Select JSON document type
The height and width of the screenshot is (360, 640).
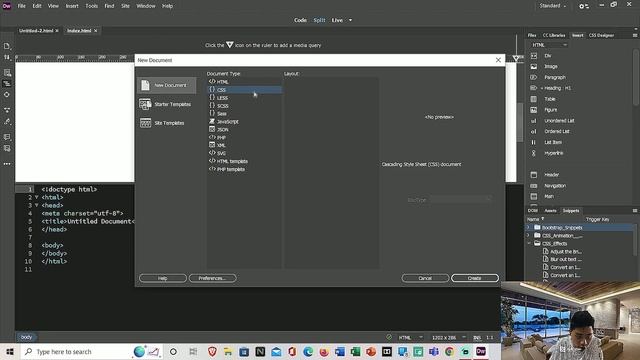pyautogui.click(x=244, y=129)
